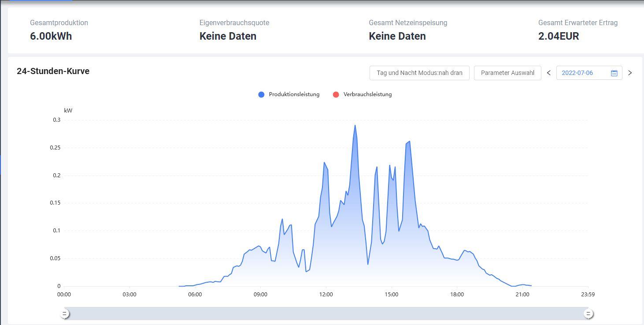Click the kW unit label
The image size is (644, 325).
click(x=68, y=111)
